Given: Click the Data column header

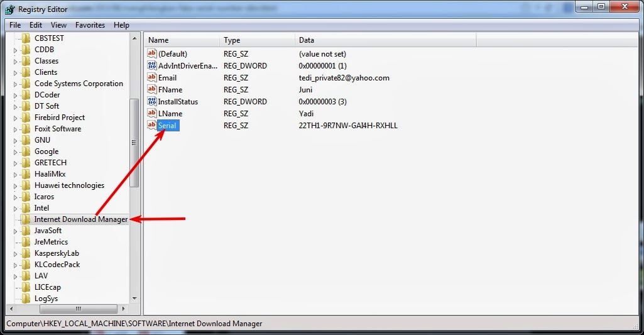Looking at the screenshot, I should (385, 40).
